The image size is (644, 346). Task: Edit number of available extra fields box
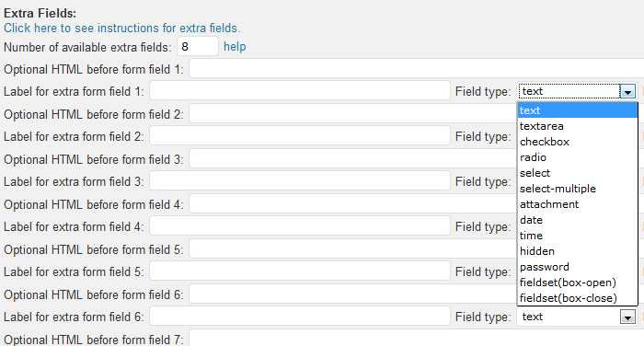198,46
